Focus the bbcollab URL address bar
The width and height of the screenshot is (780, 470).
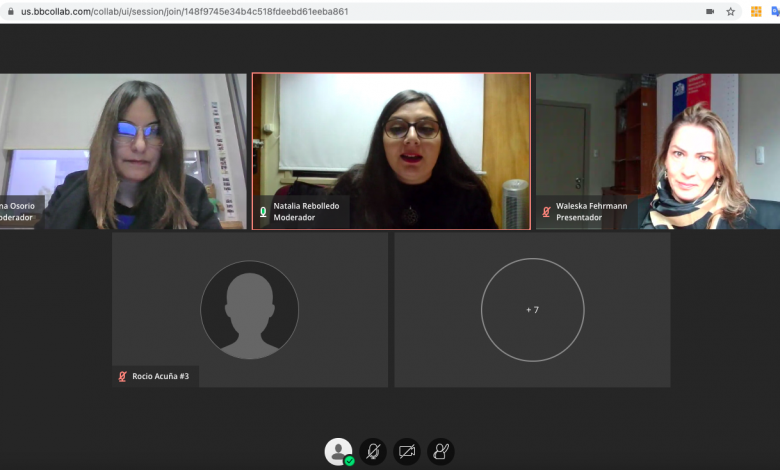[300, 12]
